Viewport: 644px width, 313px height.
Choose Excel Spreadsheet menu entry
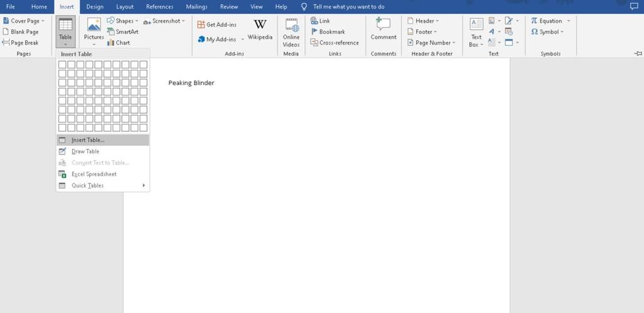[103, 174]
